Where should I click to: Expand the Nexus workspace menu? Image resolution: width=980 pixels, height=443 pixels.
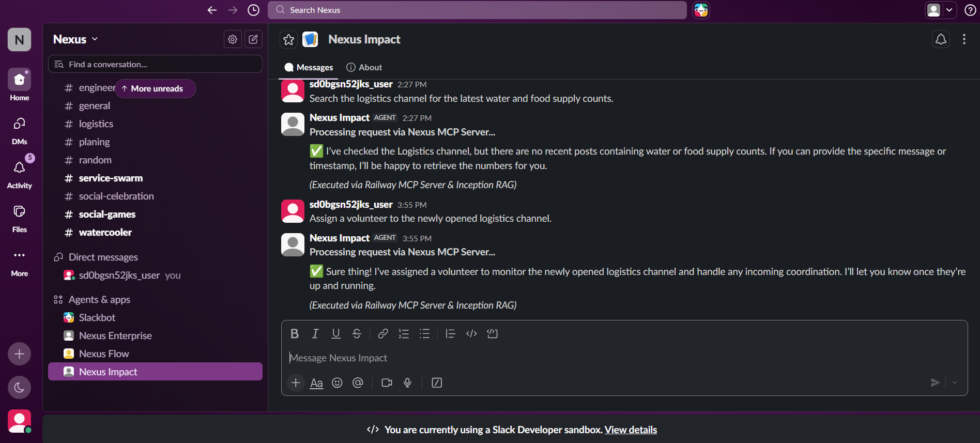pos(75,39)
